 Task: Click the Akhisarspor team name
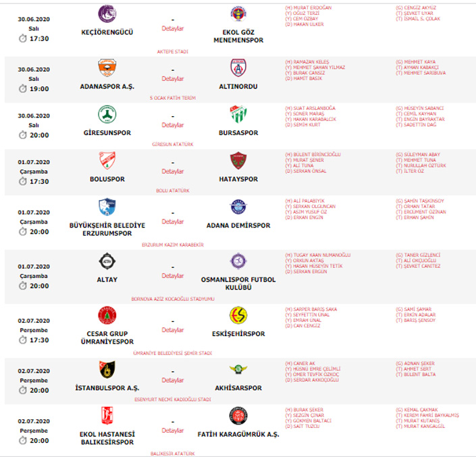(x=238, y=388)
